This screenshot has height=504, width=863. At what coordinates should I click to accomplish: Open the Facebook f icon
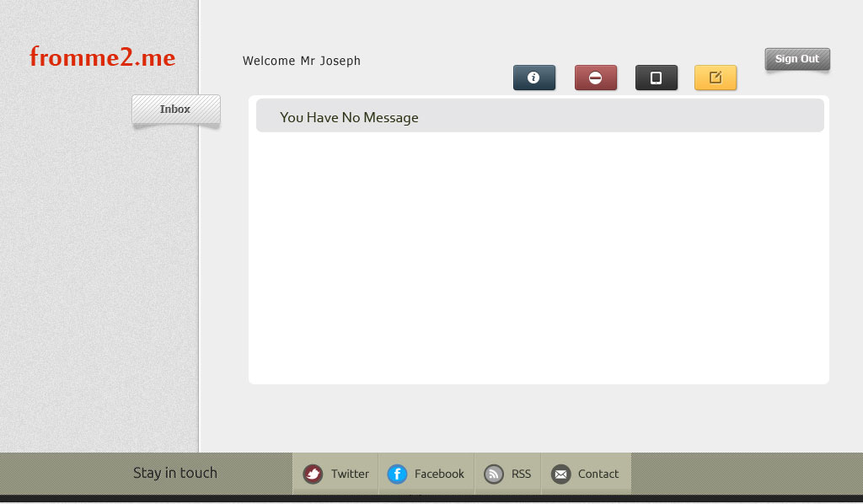point(397,474)
